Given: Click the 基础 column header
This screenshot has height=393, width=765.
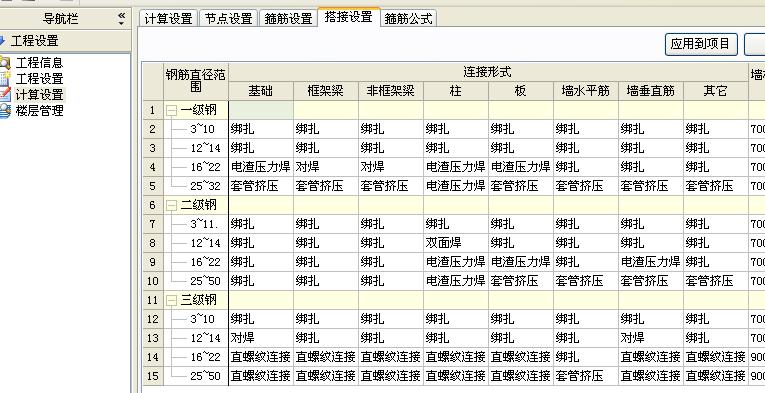Looking at the screenshot, I should pyautogui.click(x=261, y=91).
